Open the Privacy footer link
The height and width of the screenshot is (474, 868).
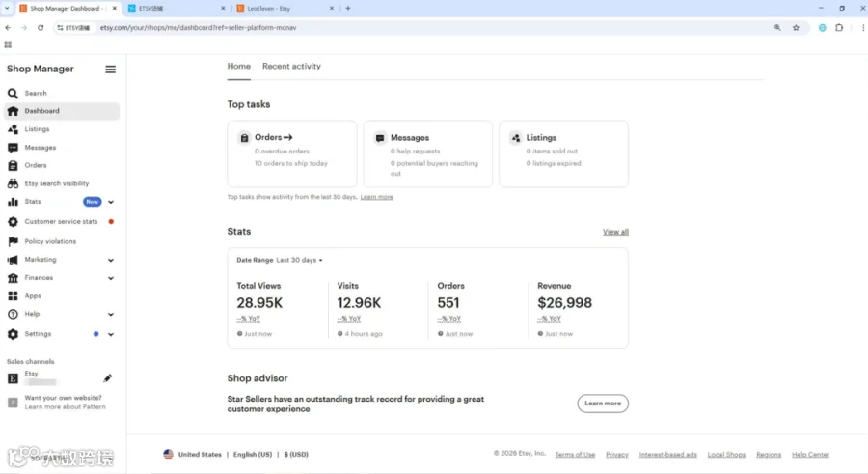616,454
